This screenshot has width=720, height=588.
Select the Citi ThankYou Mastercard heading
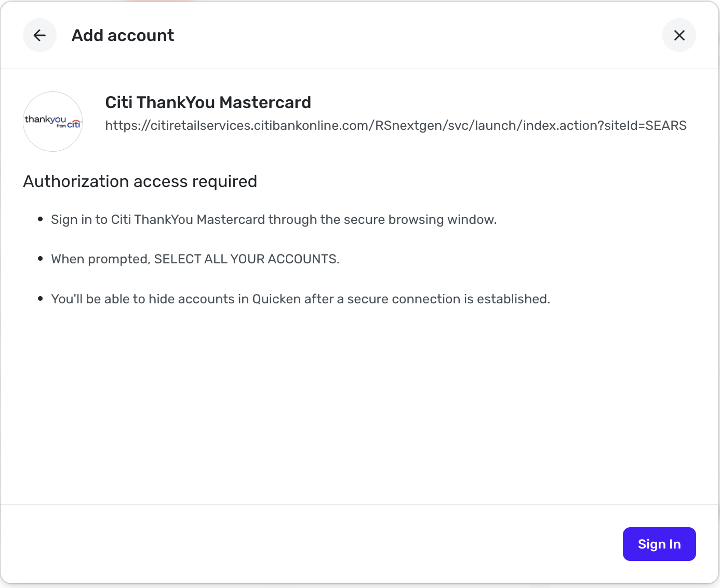[208, 102]
